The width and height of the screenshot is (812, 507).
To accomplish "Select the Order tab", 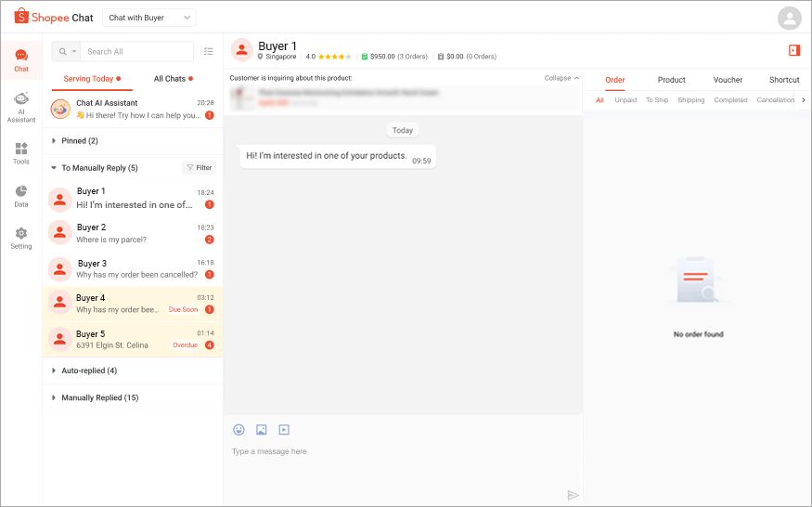I will [614, 80].
